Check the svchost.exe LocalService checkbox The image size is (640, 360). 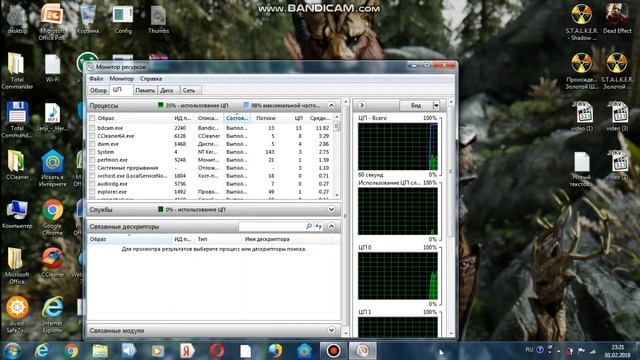[x=92, y=176]
